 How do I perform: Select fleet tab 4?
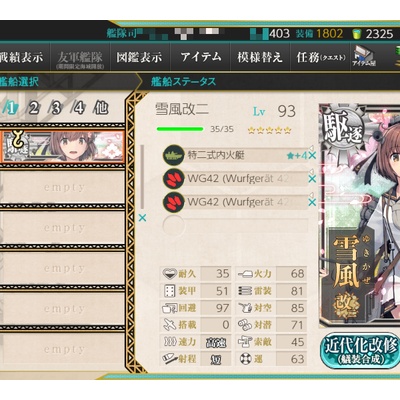(79, 109)
